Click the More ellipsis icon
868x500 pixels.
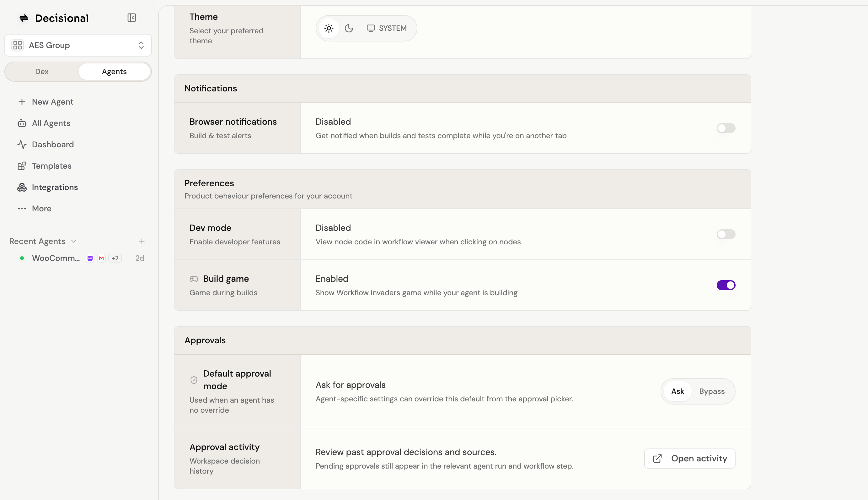click(22, 209)
